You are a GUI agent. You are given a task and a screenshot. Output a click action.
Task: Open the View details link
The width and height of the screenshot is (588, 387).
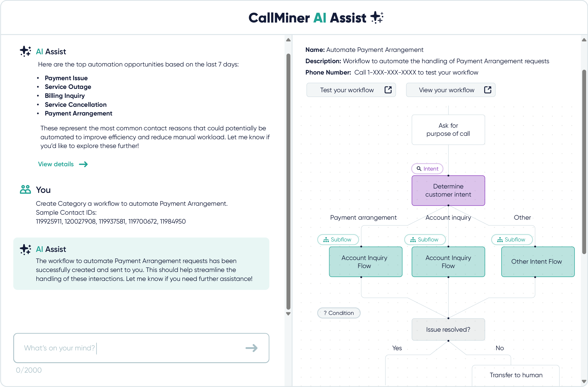(56, 164)
